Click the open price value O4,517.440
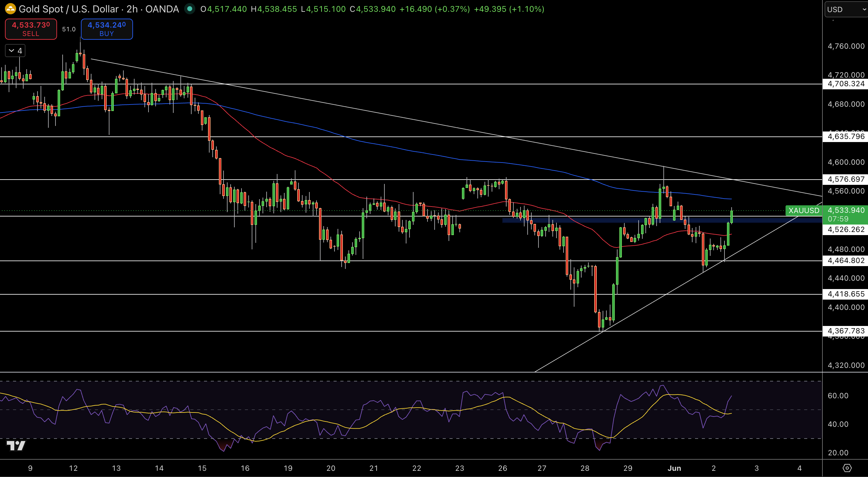This screenshot has width=868, height=477. pyautogui.click(x=224, y=9)
